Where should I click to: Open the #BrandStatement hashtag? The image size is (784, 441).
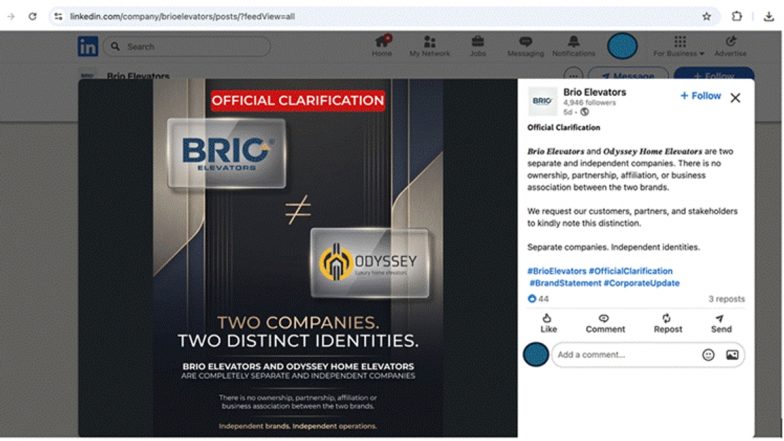[565, 283]
